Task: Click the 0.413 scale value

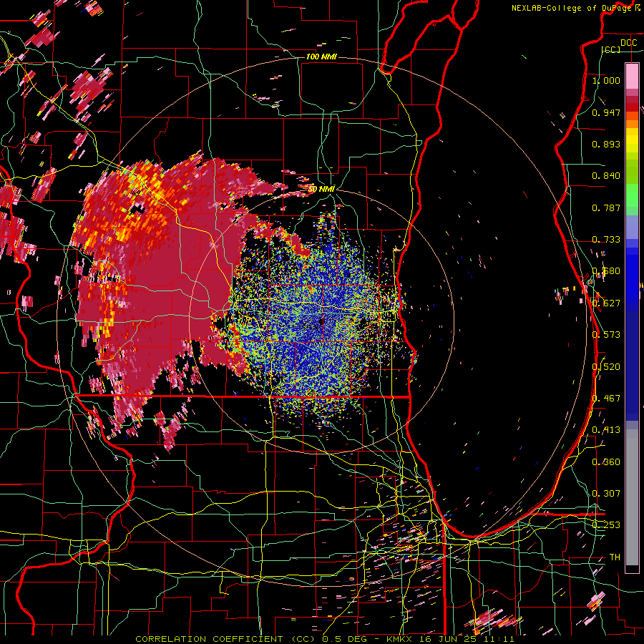Action: 606,430
